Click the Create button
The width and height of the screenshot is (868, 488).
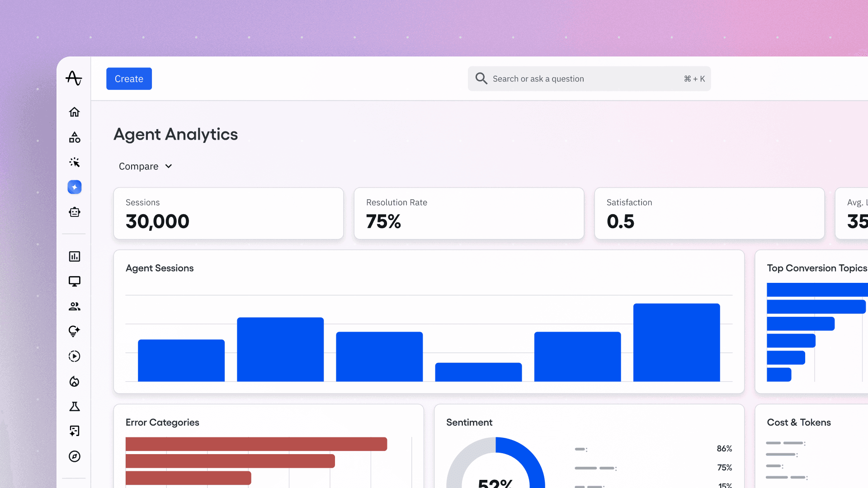pyautogui.click(x=129, y=78)
